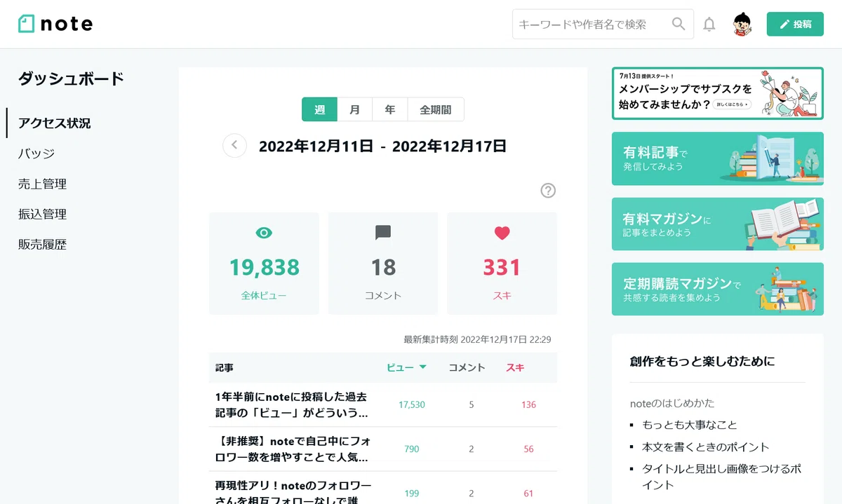Click the search magnifier icon
This screenshot has height=504, width=842.
[679, 24]
